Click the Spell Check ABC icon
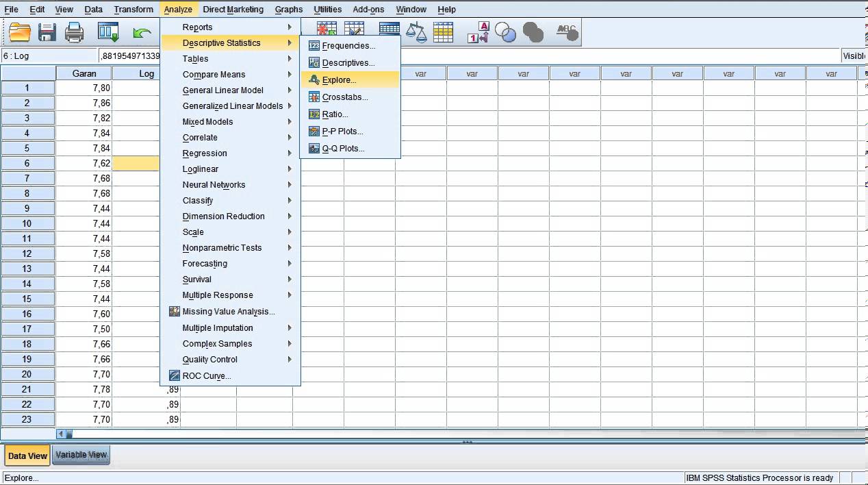The height and width of the screenshot is (485, 868). 567,32
